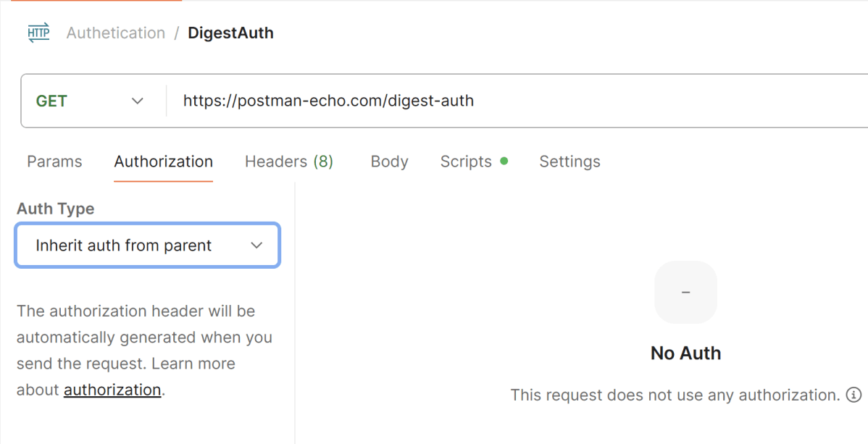Screen dimensions: 868x444
Task: Click the info icon beside the no authorization message
Action: 854,395
